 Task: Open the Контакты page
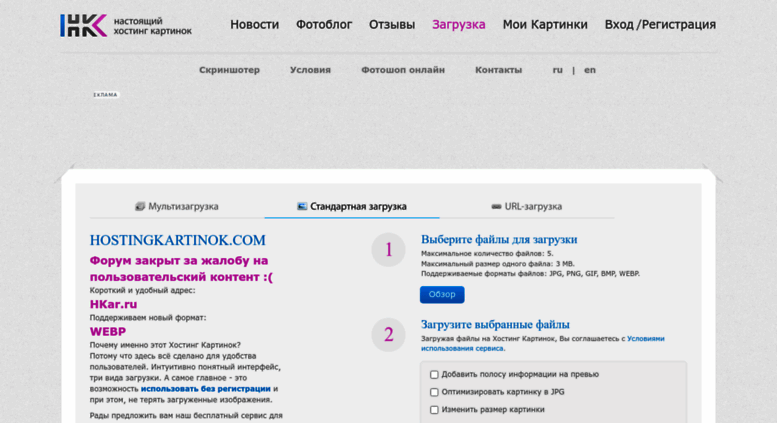pos(499,70)
